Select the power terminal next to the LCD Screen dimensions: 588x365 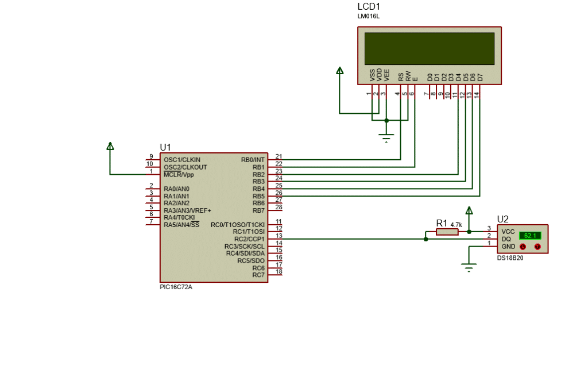(x=340, y=70)
